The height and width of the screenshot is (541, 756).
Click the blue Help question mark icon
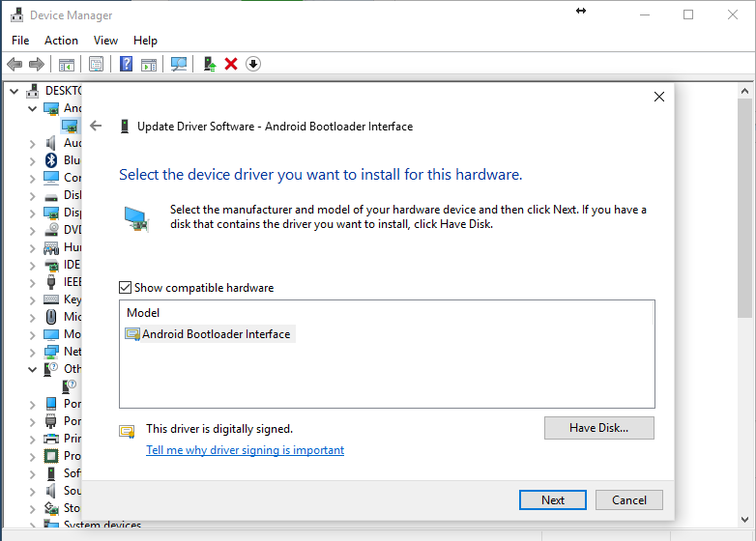[126, 64]
